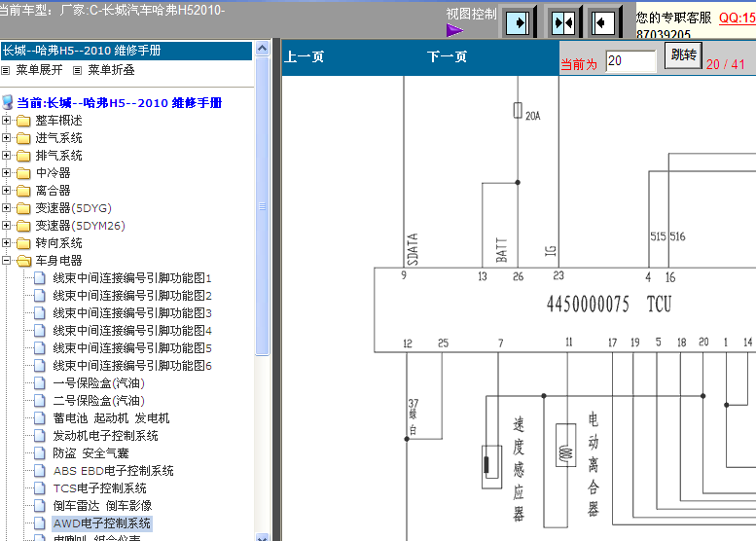Click the sidebar scrollbar up arrow
The height and width of the screenshot is (541, 756).
(x=263, y=49)
